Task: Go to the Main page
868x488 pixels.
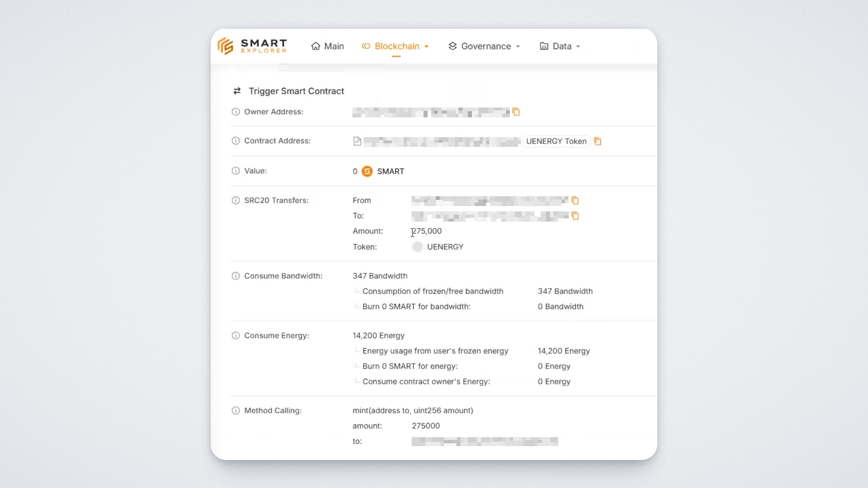Action: click(328, 46)
